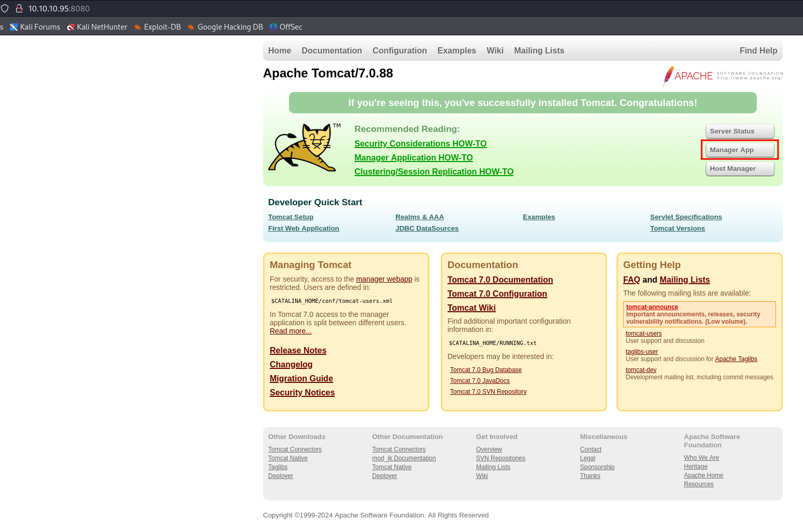
Task: Select the $CATALINA_HOME/conf/tomcat-users.xml path text
Action: 332,301
